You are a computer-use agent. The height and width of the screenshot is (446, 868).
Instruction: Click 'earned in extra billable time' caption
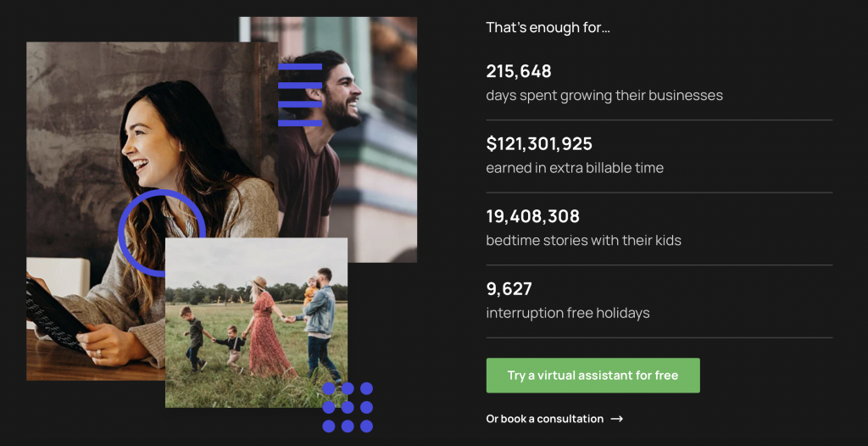coord(574,168)
